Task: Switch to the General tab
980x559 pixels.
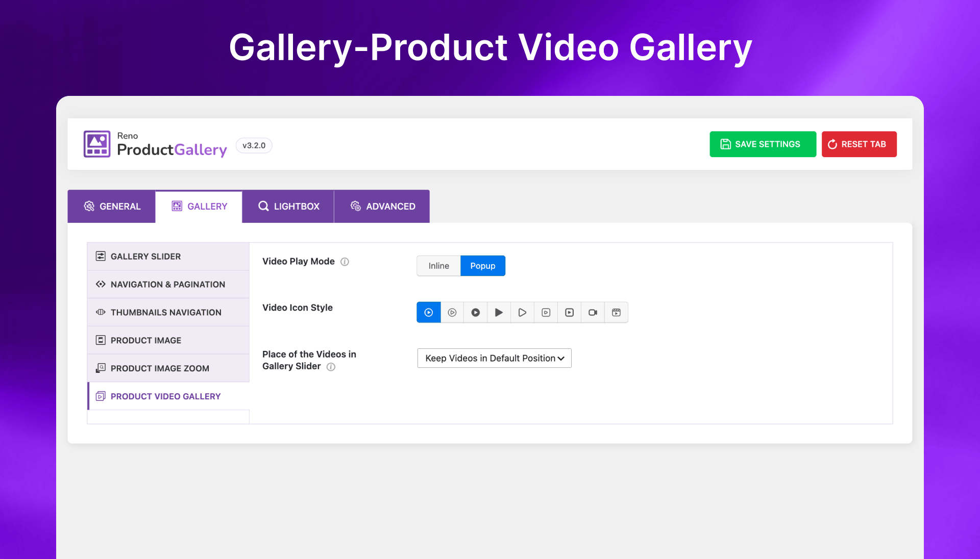Action: [x=112, y=206]
